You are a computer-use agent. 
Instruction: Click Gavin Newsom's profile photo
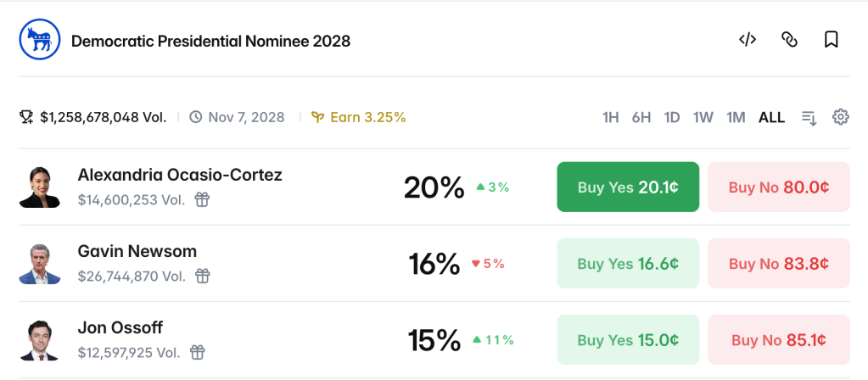[x=39, y=264]
